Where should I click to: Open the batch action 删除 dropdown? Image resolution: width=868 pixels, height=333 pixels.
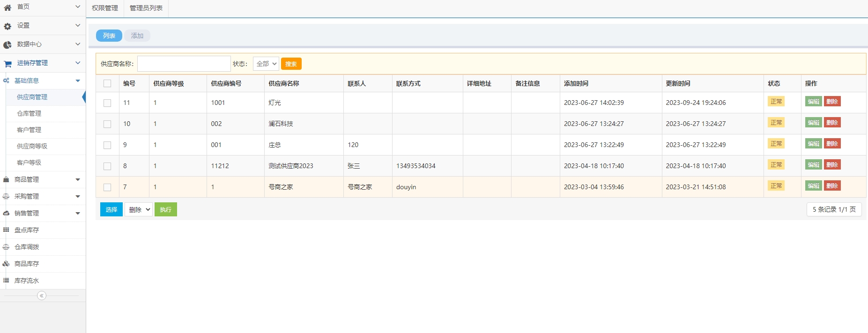click(x=138, y=210)
